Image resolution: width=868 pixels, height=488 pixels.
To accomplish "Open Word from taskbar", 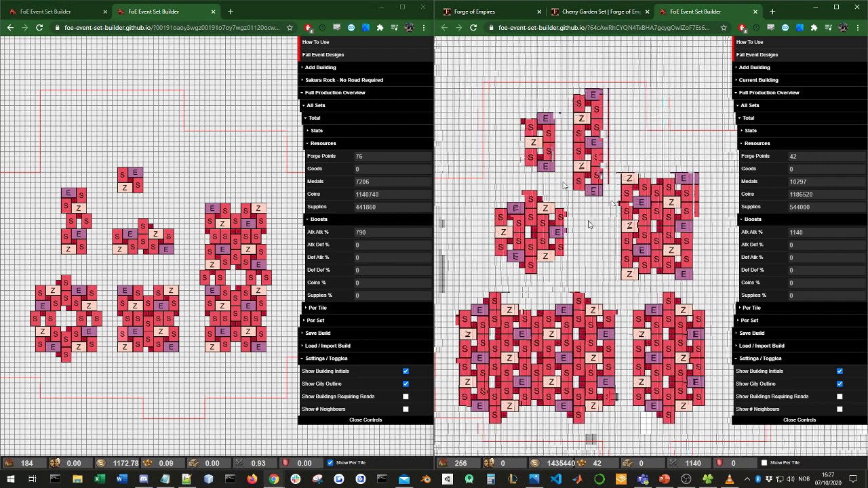I will [x=121, y=479].
